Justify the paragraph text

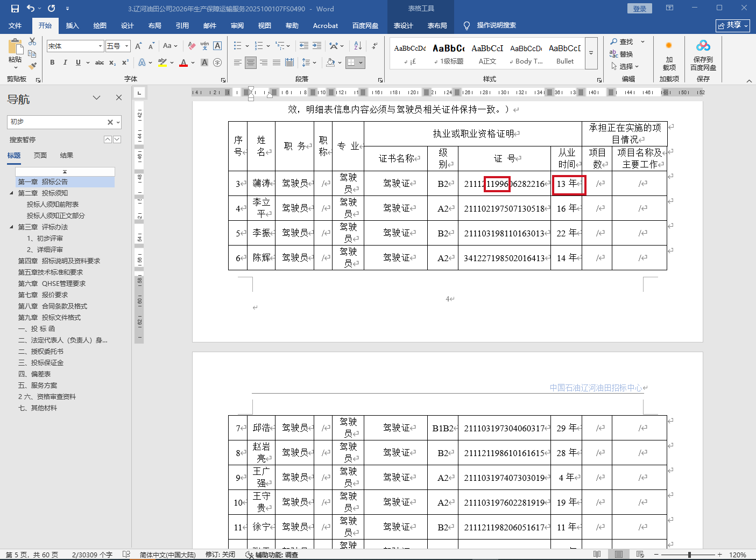click(277, 62)
